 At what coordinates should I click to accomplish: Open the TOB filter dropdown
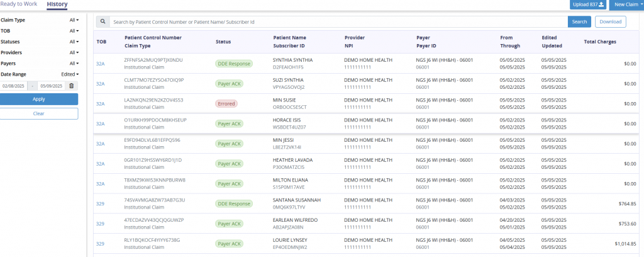pyautogui.click(x=74, y=31)
